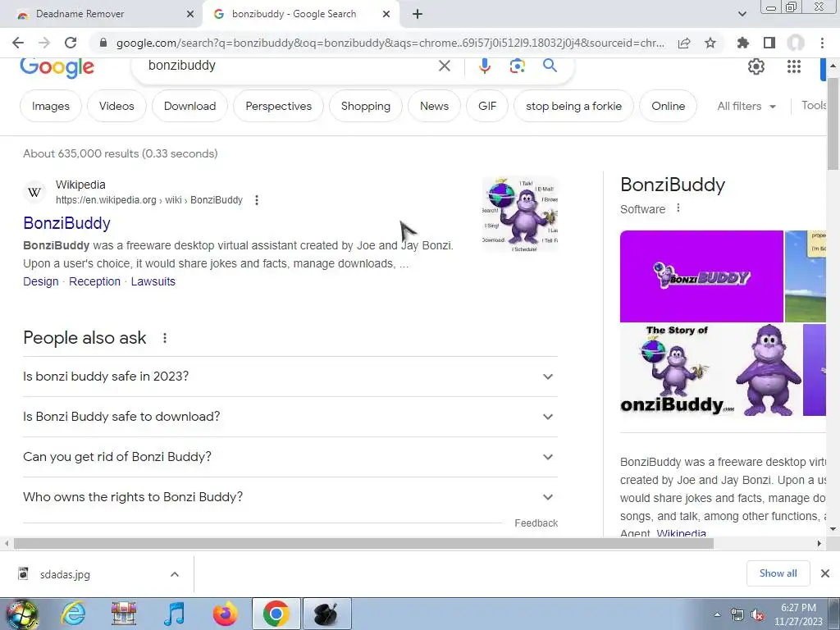This screenshot has width=840, height=630.
Task: Open options beside Software in knowledge panel
Action: 678,208
